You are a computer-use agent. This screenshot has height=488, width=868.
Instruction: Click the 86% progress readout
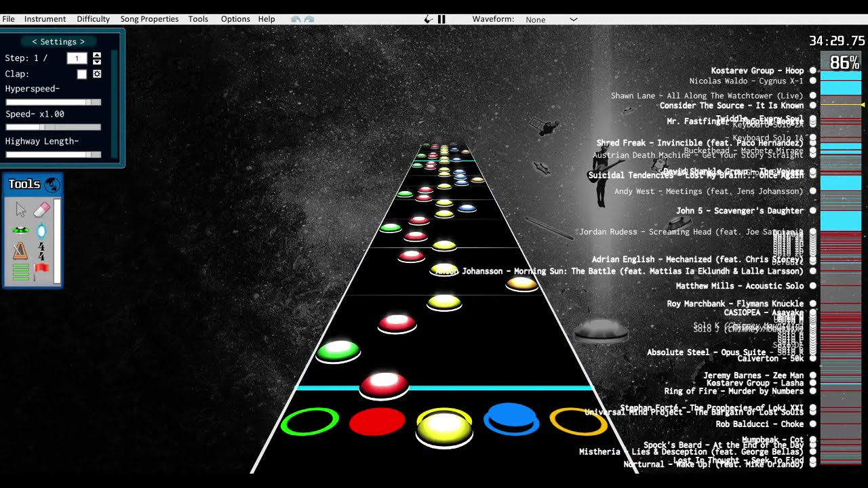point(844,63)
